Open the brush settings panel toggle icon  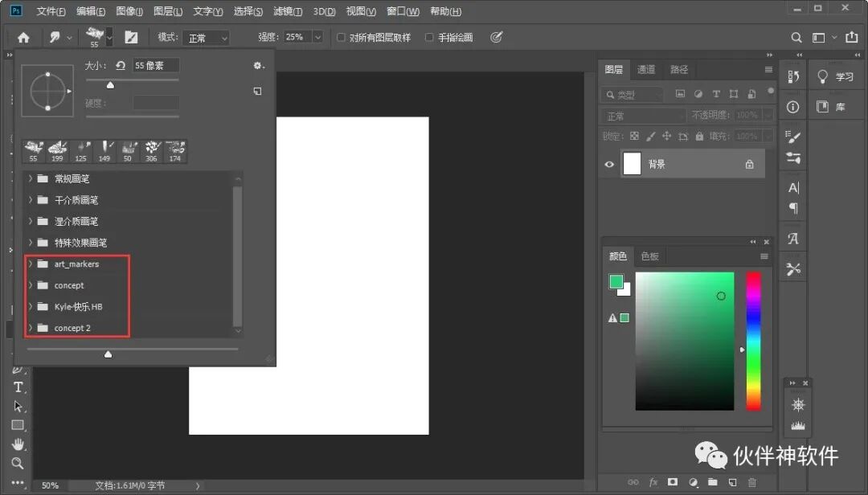point(131,38)
